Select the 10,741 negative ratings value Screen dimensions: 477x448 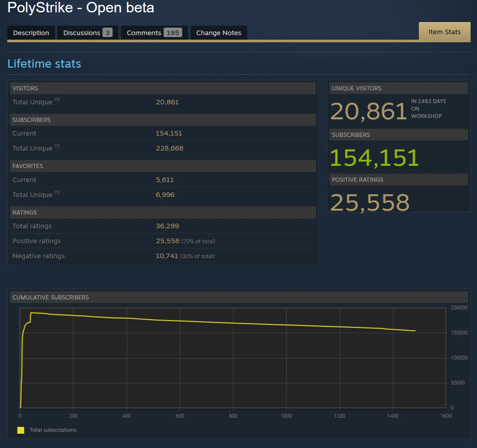pos(167,256)
